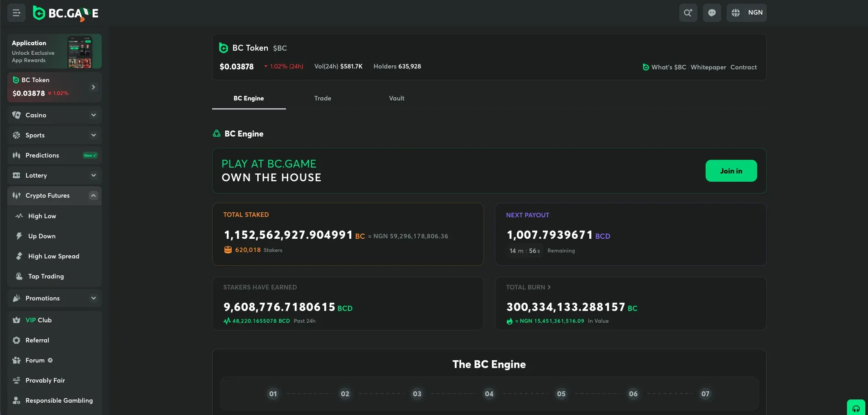
Task: Click the Lottery ticket icon
Action: [x=16, y=175]
